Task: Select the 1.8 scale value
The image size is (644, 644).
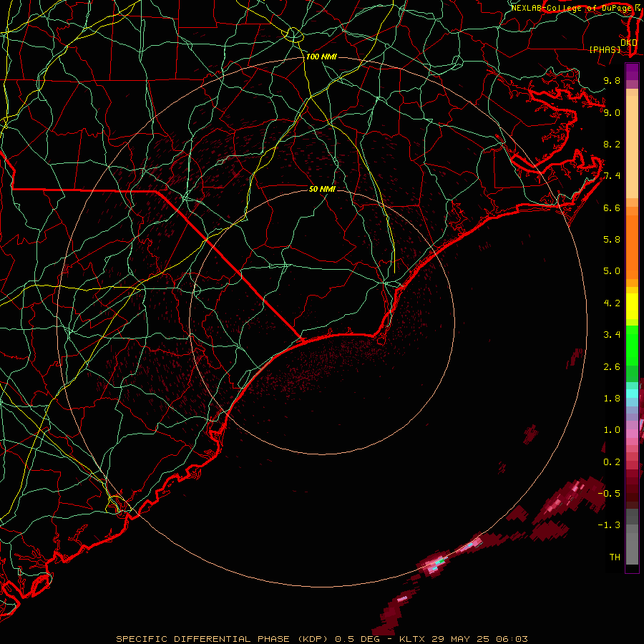Action: coord(612,399)
